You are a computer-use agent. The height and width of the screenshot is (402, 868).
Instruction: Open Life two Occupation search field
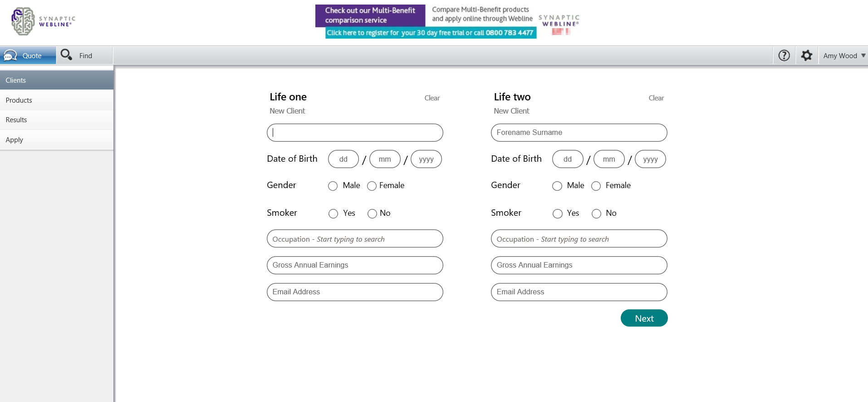pos(579,239)
